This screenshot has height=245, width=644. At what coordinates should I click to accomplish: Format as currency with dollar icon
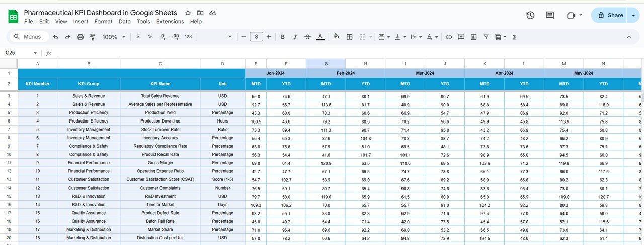coord(138,37)
